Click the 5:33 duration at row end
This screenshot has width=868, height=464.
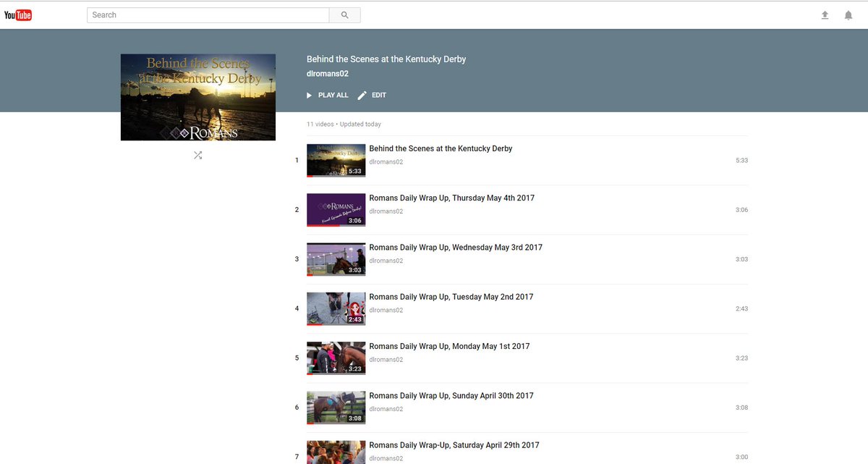(x=741, y=160)
